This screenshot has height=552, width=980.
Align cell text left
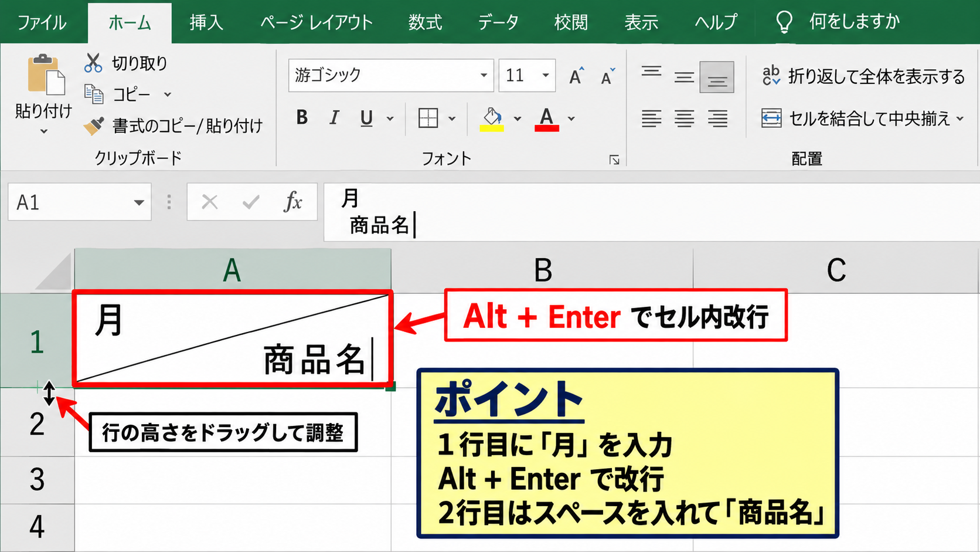(x=651, y=118)
